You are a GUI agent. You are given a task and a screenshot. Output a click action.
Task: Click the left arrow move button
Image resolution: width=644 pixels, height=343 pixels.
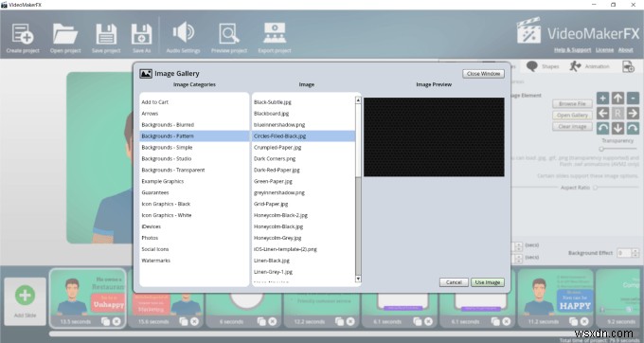pos(602,113)
